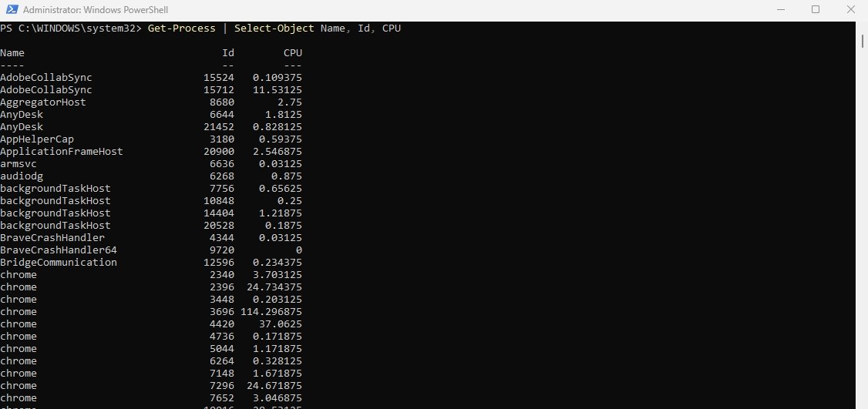Click backgroundTaskHost row with Id 14404
This screenshot has height=409, width=868.
tap(151, 213)
